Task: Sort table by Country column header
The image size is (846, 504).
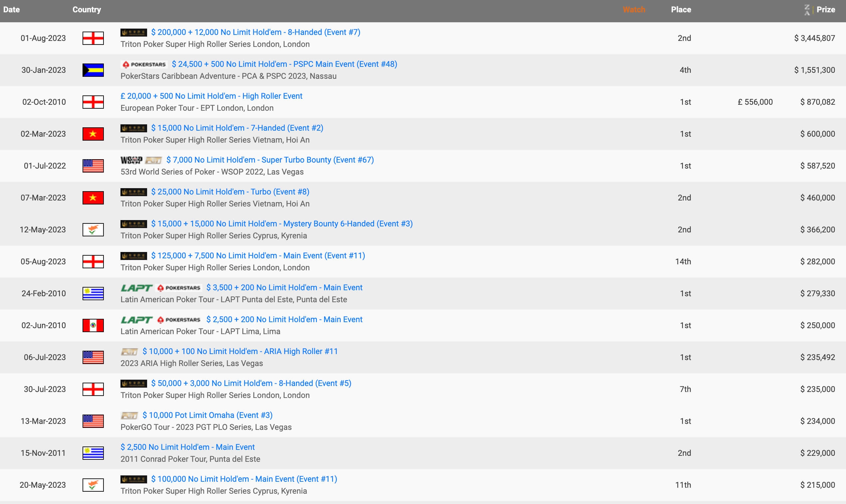Action: [x=87, y=10]
